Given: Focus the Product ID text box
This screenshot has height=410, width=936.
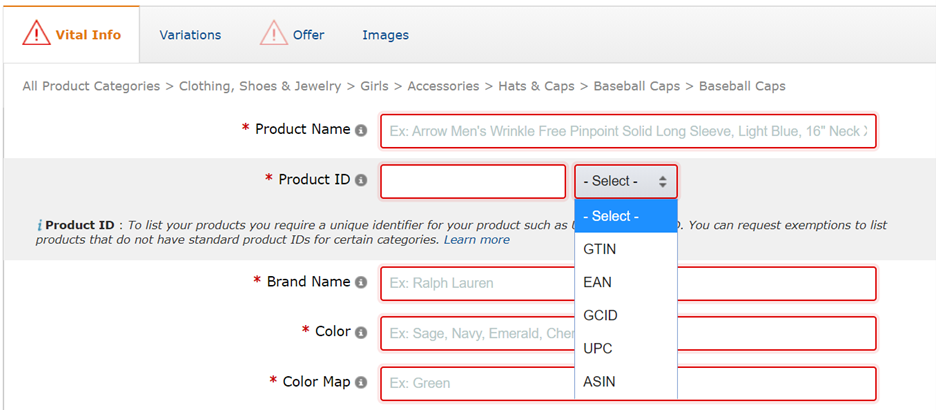Looking at the screenshot, I should (473, 181).
